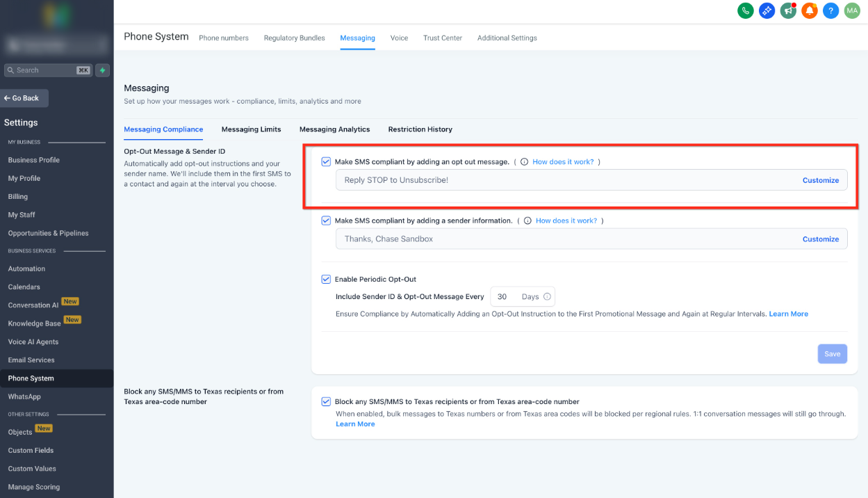
Task: Click the Thanks, Chase Sandbox field
Action: (x=591, y=239)
